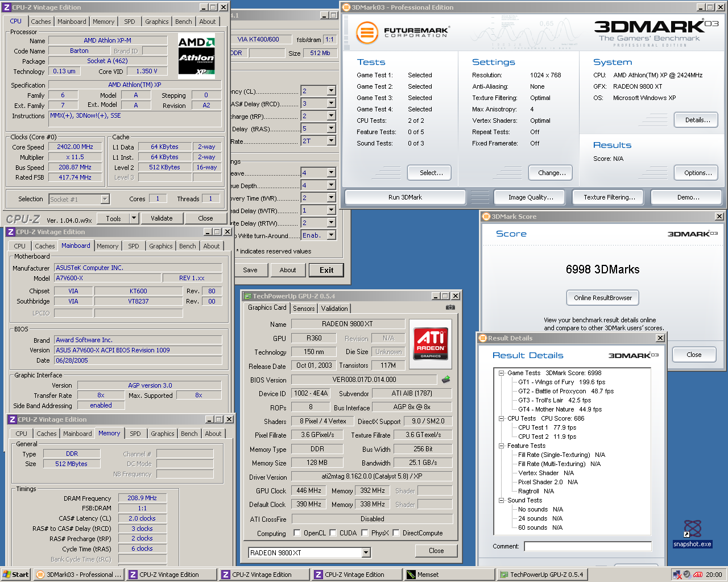Open the Validation tab in GPU-Z
Screen dimensions: 728x582
click(x=334, y=308)
